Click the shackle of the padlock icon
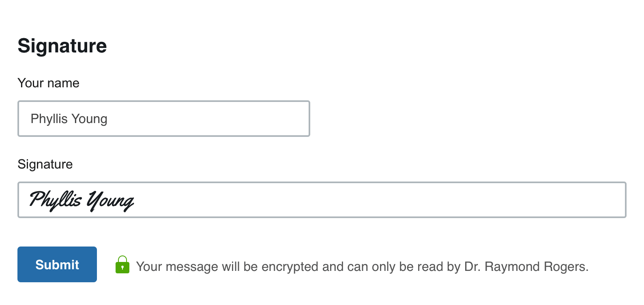 tap(122, 259)
